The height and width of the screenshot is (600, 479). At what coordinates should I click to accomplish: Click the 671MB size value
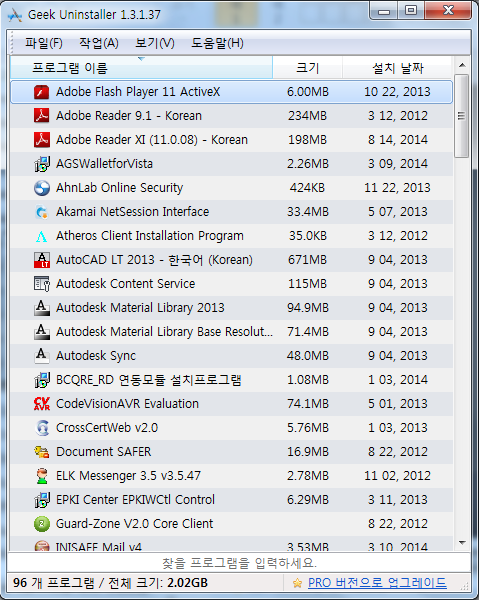click(x=308, y=260)
